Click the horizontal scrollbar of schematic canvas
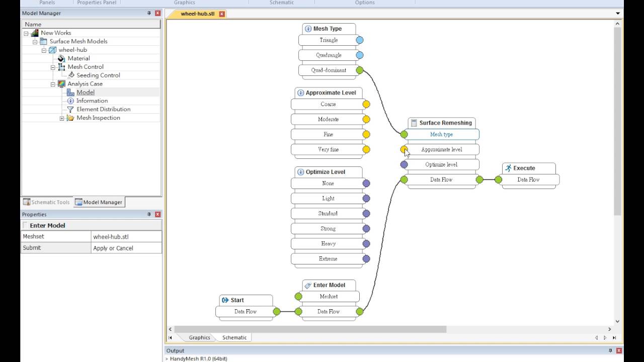 coord(310,329)
